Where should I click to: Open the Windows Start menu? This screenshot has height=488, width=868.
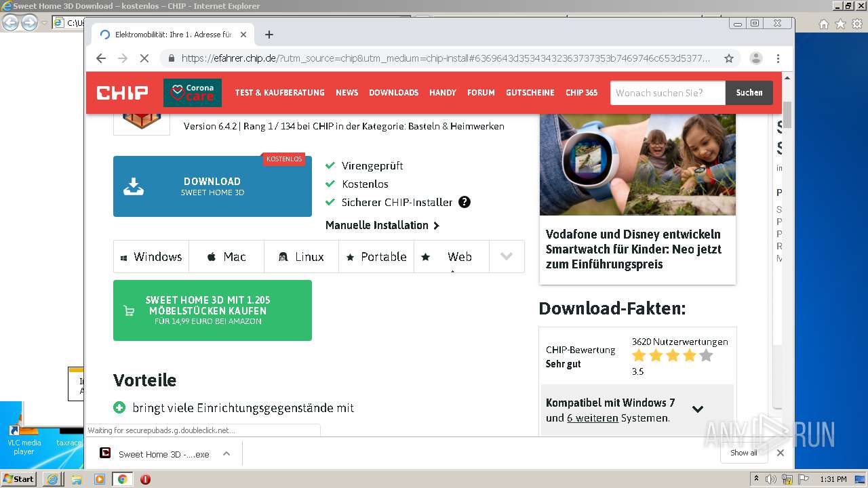18,479
